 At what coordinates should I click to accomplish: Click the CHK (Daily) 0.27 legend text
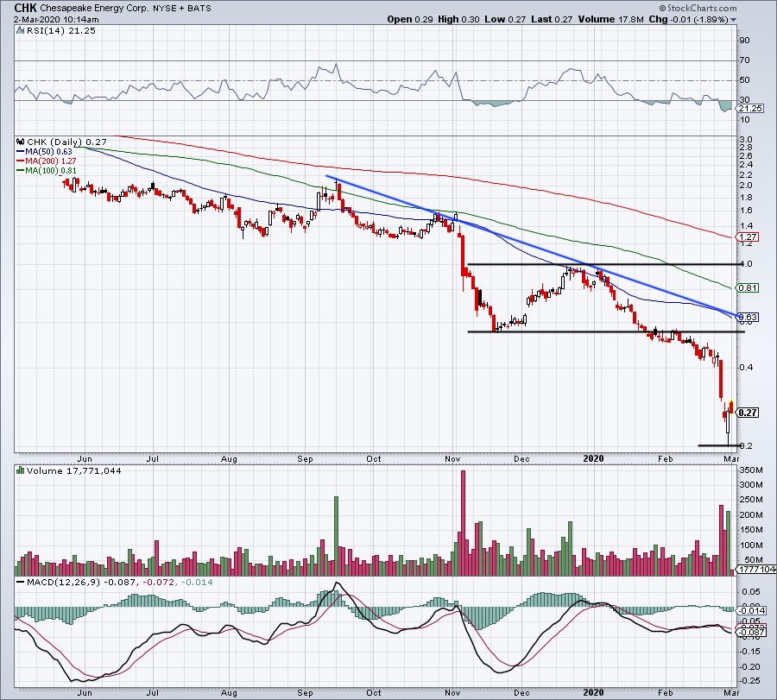coord(66,142)
